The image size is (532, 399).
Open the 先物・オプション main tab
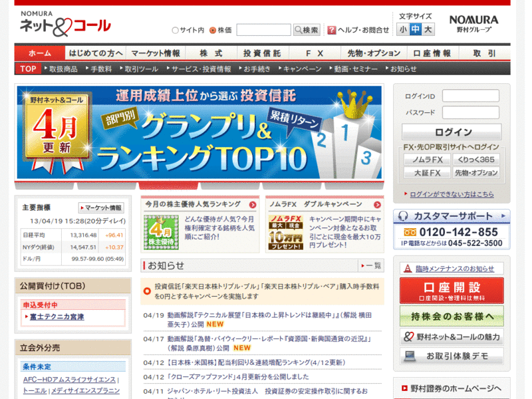(374, 53)
